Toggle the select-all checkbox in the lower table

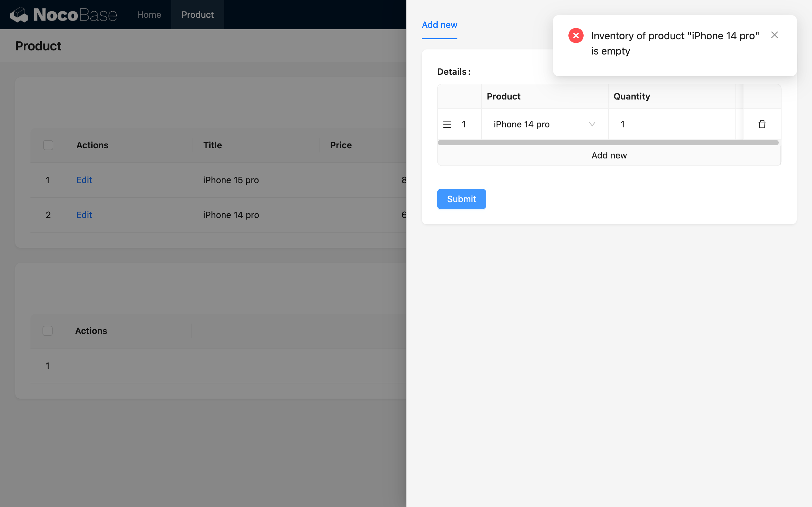48,331
